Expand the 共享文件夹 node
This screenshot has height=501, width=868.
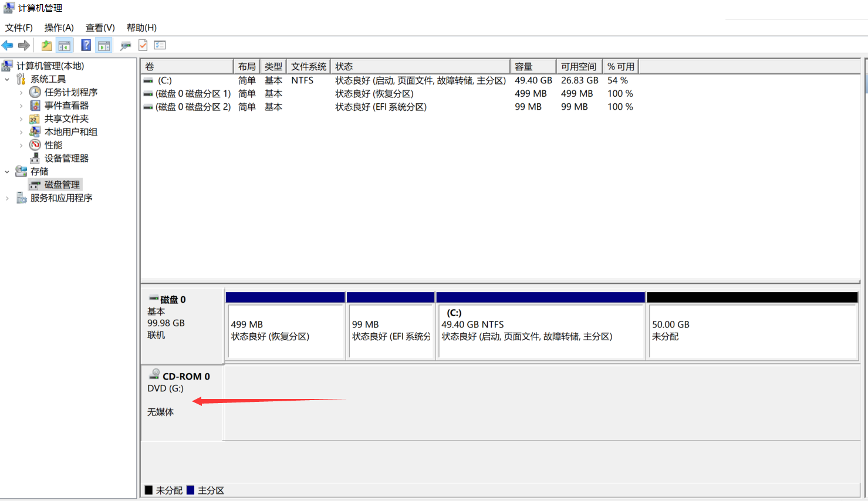coord(21,119)
